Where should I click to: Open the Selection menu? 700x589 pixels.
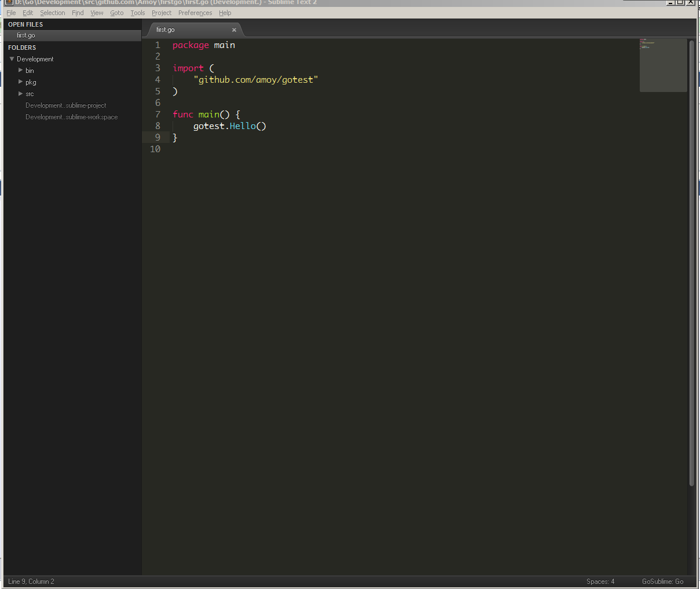point(52,13)
